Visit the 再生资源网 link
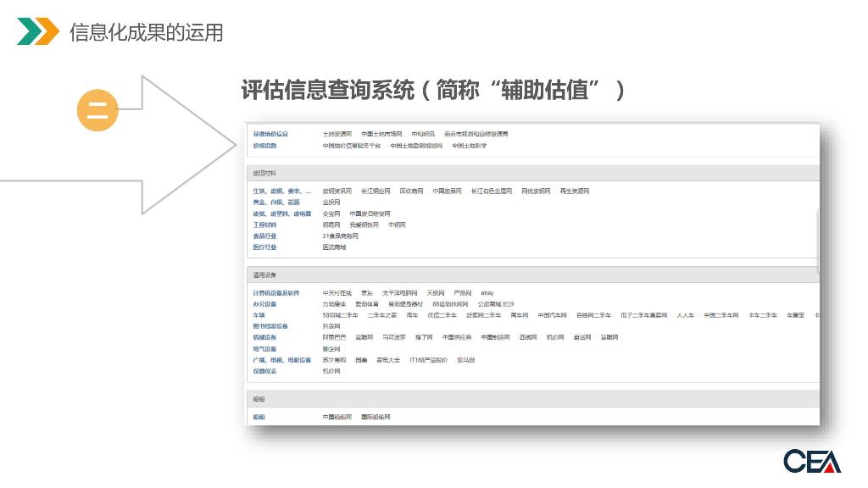Screen dimensions: 868x488 (575, 191)
